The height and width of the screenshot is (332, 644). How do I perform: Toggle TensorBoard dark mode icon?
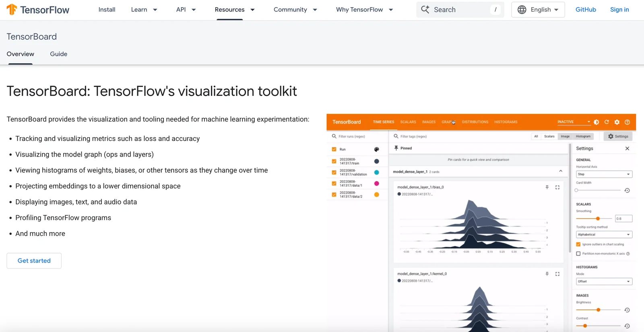[597, 122]
